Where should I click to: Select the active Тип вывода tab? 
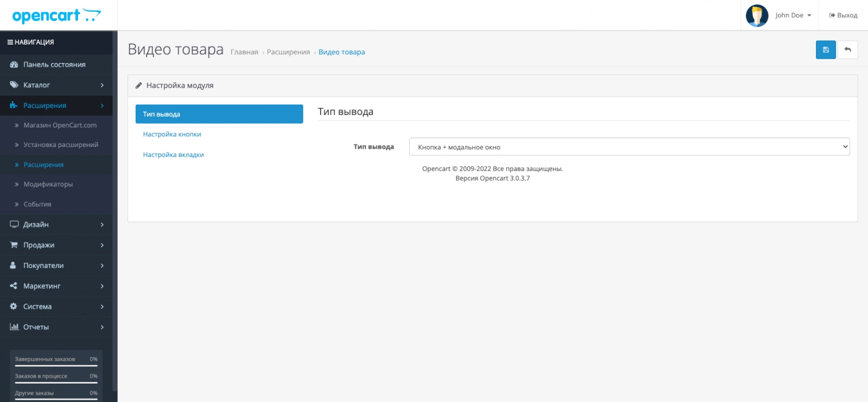click(x=219, y=114)
